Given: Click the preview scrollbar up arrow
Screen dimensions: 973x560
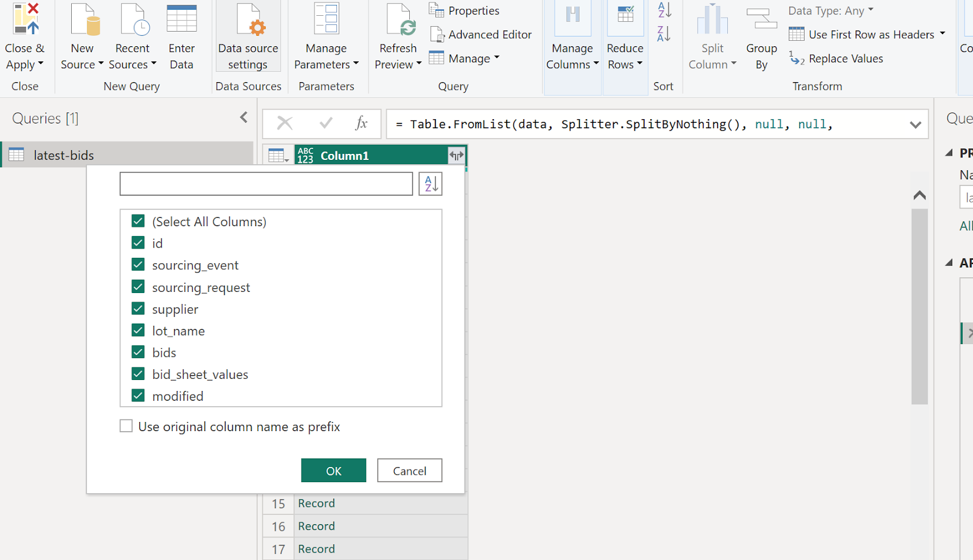Looking at the screenshot, I should point(919,195).
